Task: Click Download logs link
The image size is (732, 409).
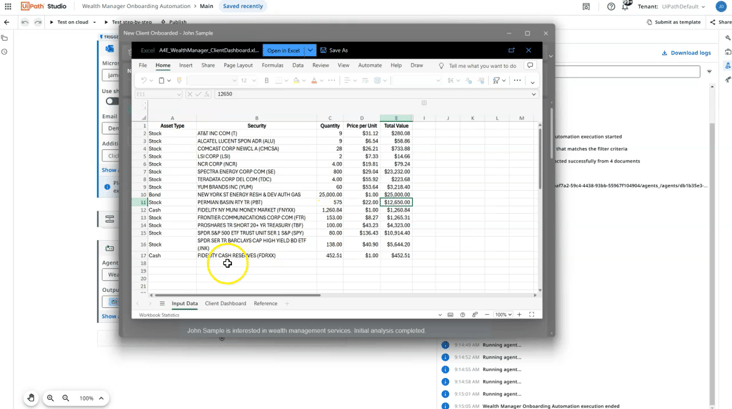Action: (686, 53)
